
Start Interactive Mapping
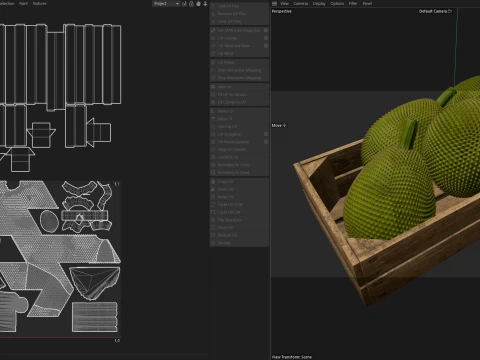[x=239, y=70]
